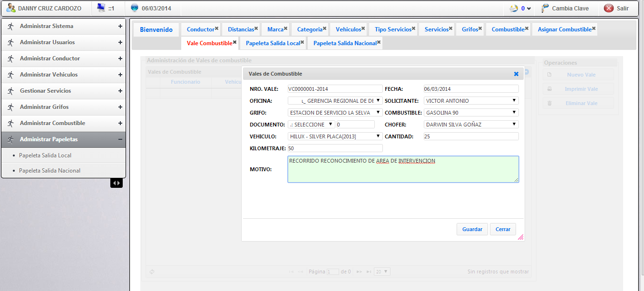Open Papeleta Salida Local sidebar link
Viewport: 644px width, 291px height.
click(45, 155)
